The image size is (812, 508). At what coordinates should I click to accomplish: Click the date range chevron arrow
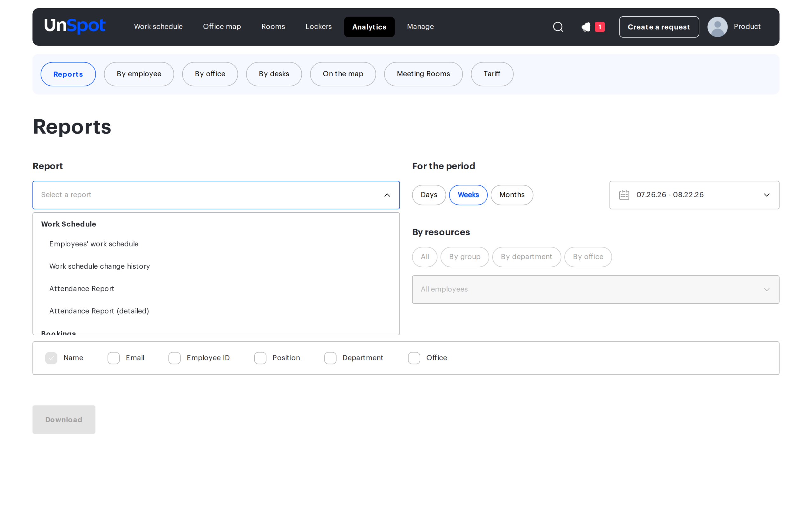click(767, 195)
